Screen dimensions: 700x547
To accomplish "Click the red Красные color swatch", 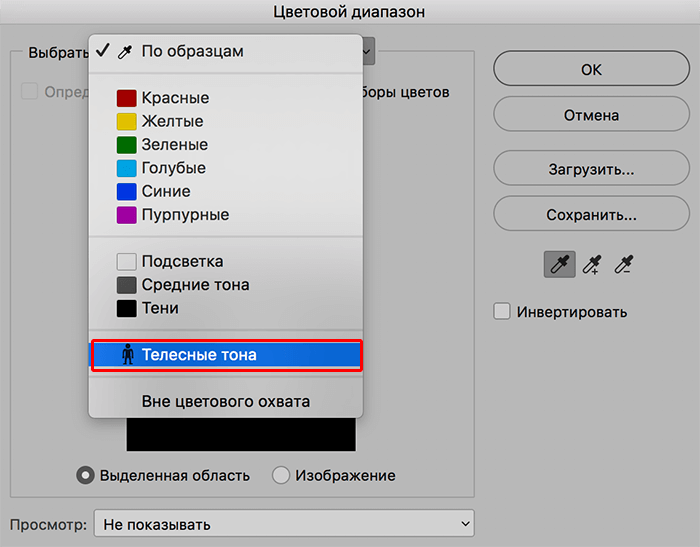I will pyautogui.click(x=126, y=98).
